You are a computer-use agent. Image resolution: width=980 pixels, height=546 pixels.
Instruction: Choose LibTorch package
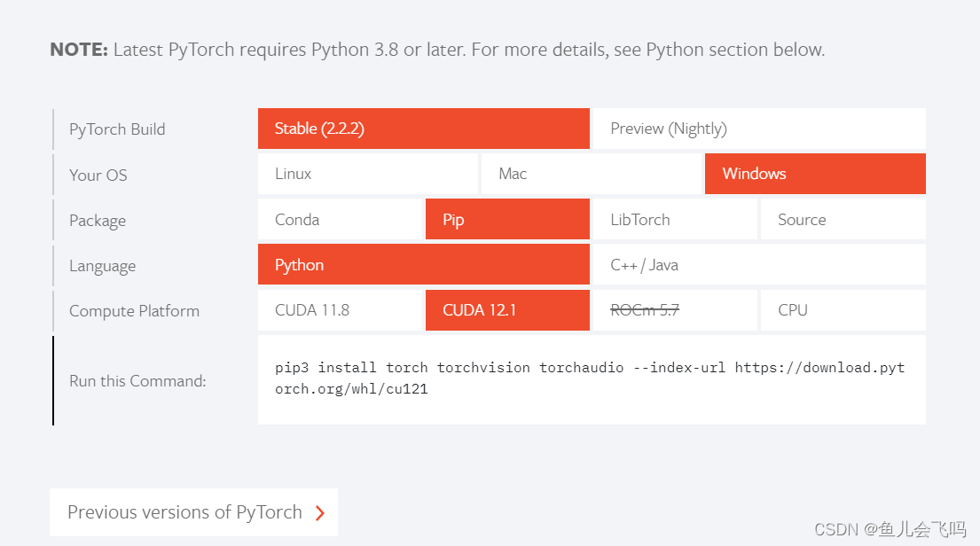[674, 220]
